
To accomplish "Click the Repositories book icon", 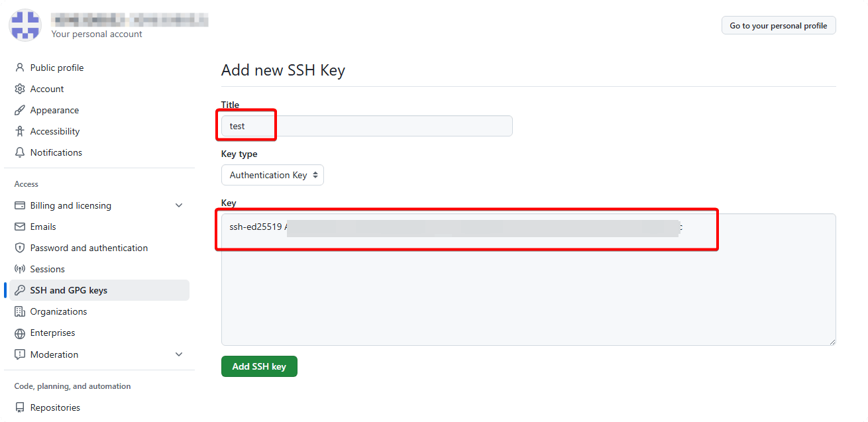I will pyautogui.click(x=19, y=407).
